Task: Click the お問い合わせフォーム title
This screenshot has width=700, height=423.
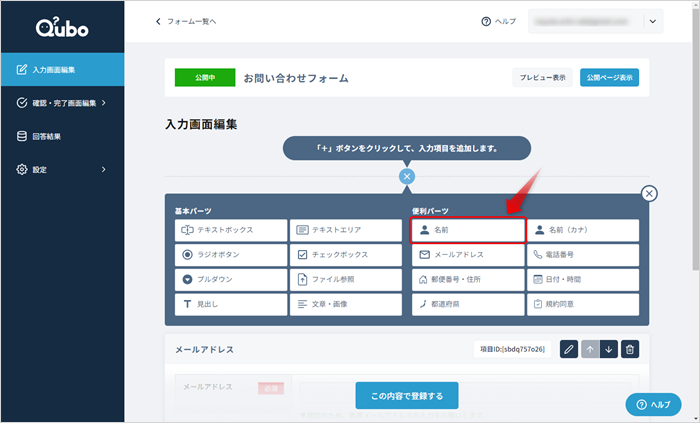Action: (296, 78)
